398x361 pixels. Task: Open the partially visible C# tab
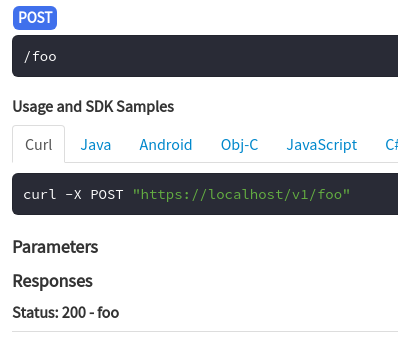(391, 145)
